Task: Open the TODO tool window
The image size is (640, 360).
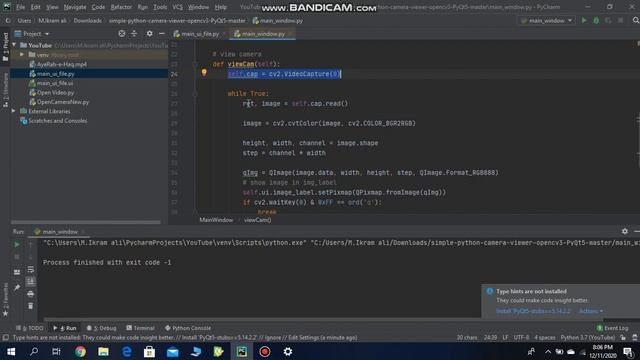Action: (x=29, y=328)
